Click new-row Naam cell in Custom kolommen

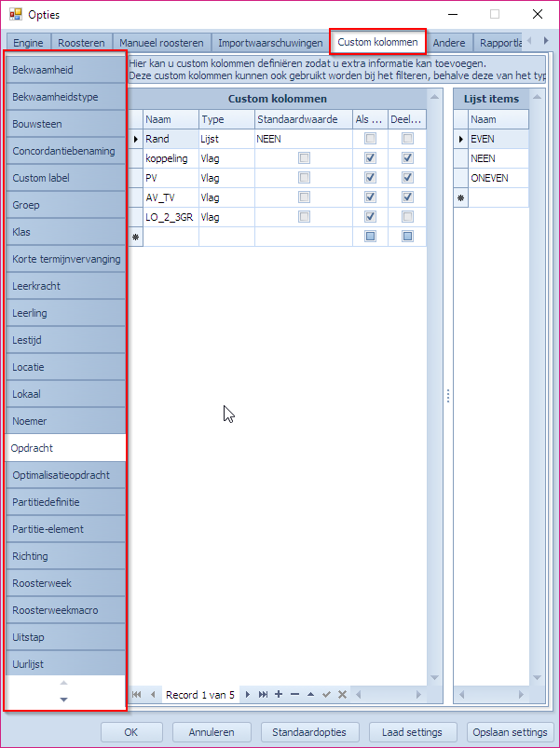[x=171, y=237]
